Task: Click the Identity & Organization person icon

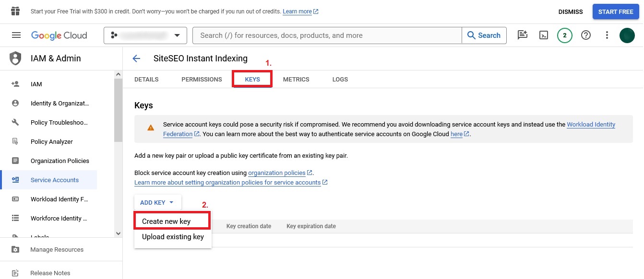Action: point(15,103)
